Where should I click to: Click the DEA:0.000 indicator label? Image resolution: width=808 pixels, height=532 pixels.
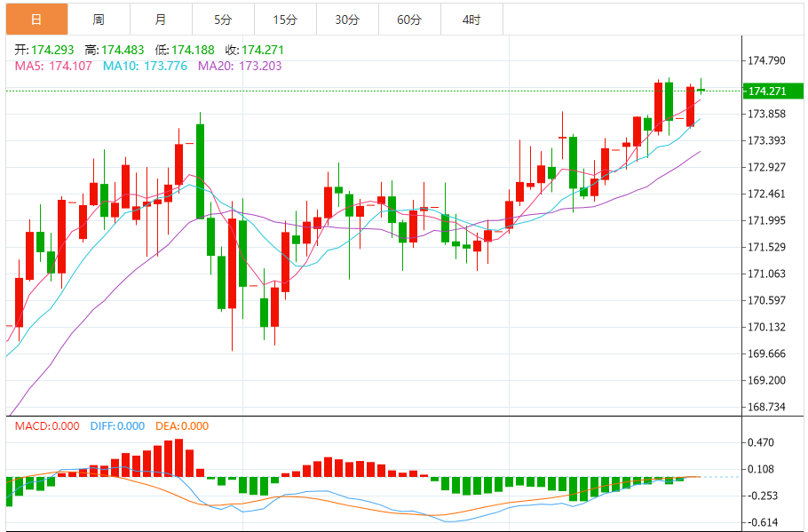(x=182, y=426)
